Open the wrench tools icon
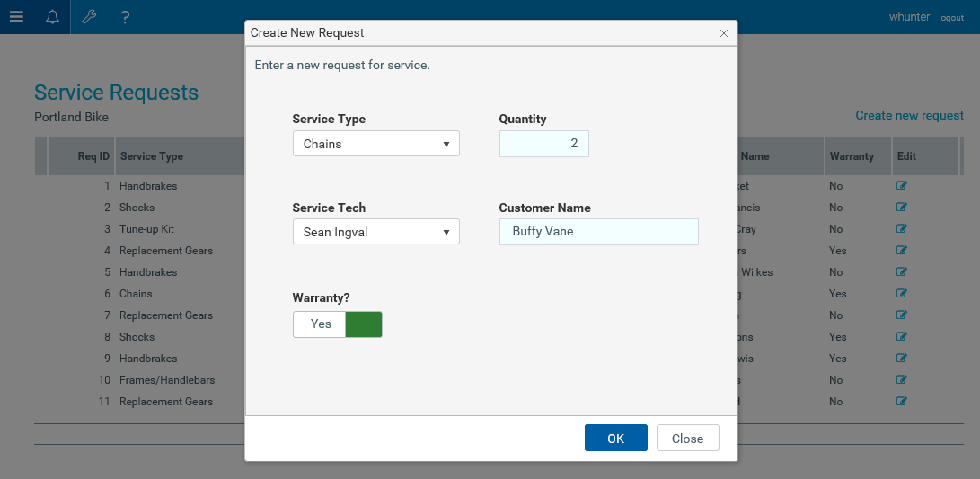The height and width of the screenshot is (479, 980). 89,17
